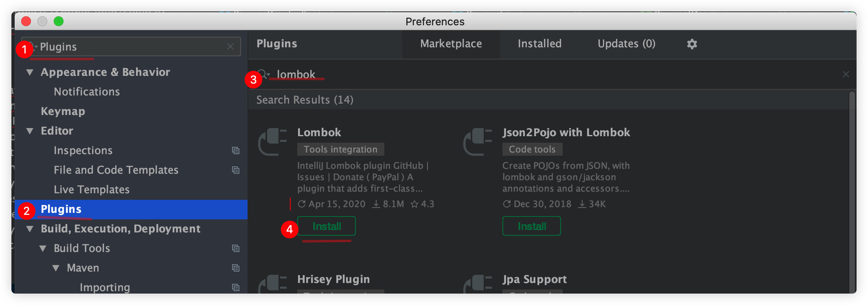The height and width of the screenshot is (305, 868).
Task: Collapse the Appearance & Behavior section
Action: [29, 72]
